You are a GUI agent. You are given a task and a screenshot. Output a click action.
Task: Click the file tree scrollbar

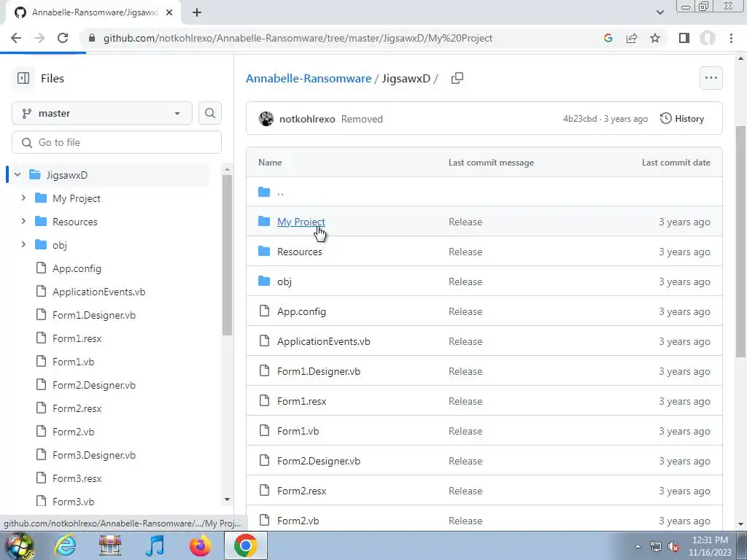pyautogui.click(x=228, y=254)
